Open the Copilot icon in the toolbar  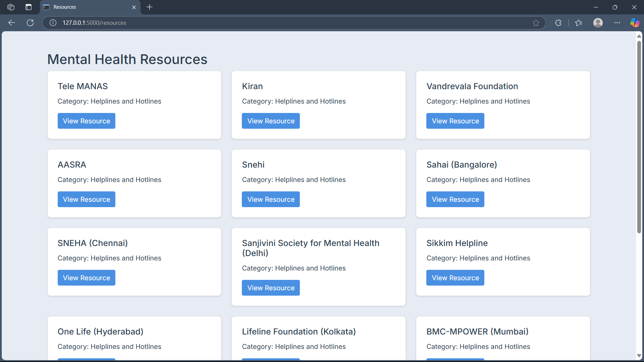pyautogui.click(x=635, y=23)
